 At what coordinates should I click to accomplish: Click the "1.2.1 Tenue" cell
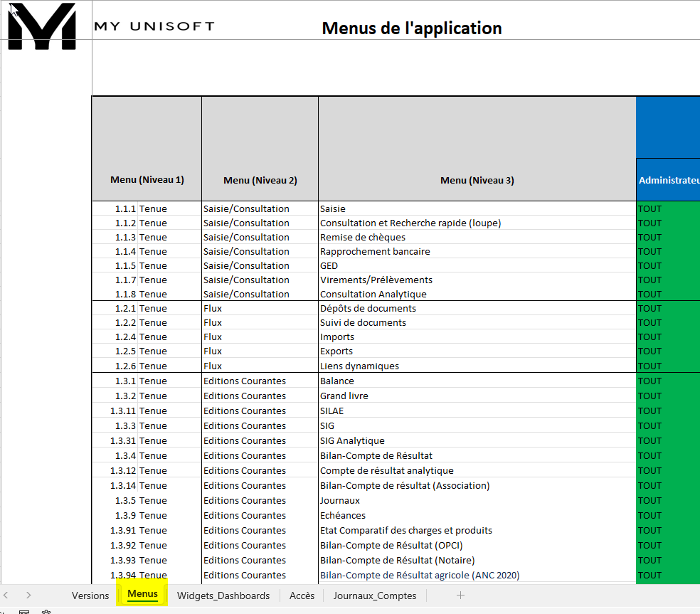[x=147, y=309]
